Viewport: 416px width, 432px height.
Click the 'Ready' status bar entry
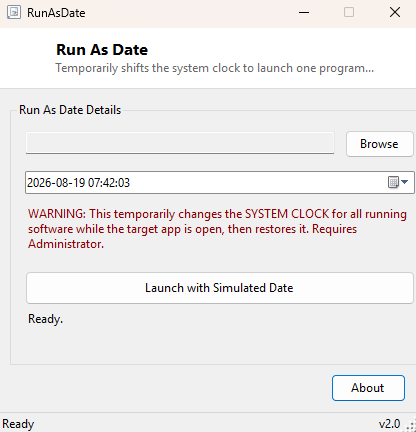tap(18, 424)
